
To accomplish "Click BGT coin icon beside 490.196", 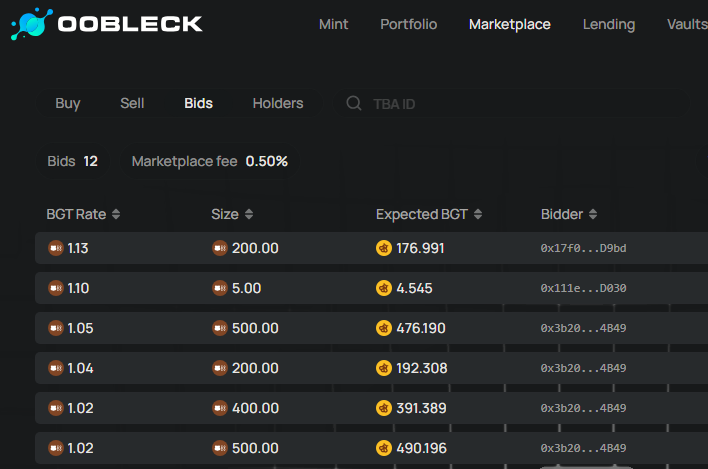I will pyautogui.click(x=384, y=448).
